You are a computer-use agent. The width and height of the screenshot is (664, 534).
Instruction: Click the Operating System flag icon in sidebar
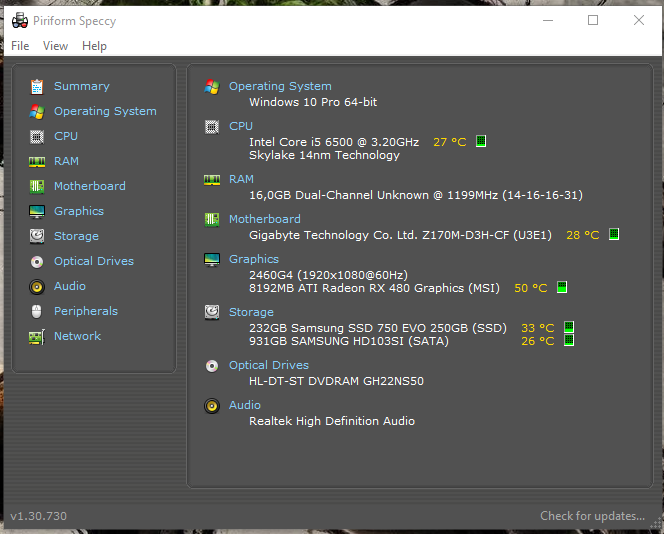pos(37,111)
